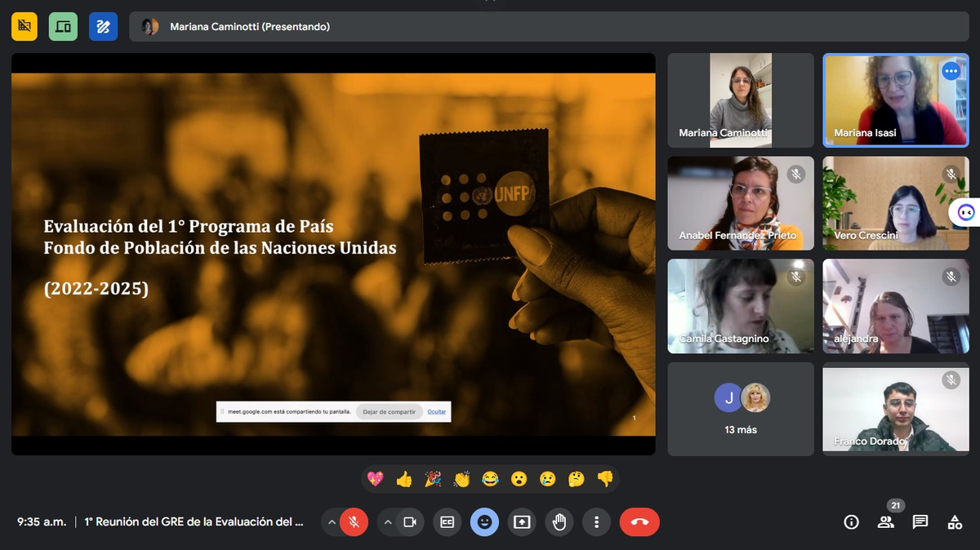Turn on closed captions
The image size is (980, 550).
447,522
